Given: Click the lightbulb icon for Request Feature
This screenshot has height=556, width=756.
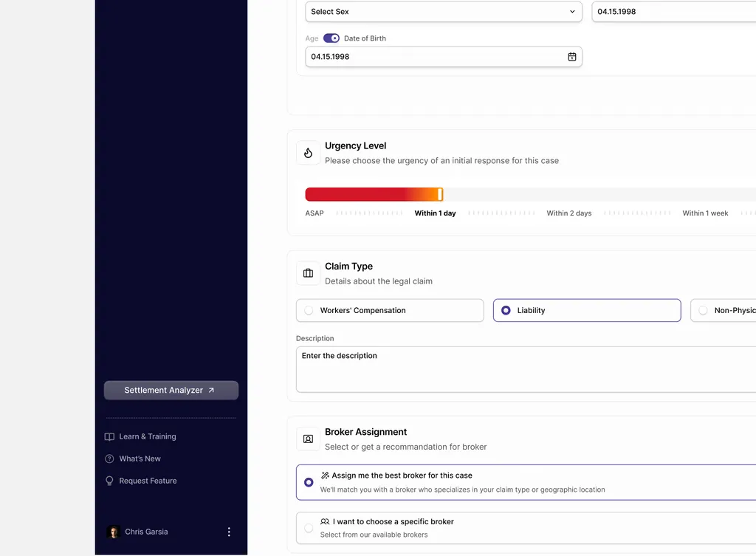Looking at the screenshot, I should click(109, 481).
